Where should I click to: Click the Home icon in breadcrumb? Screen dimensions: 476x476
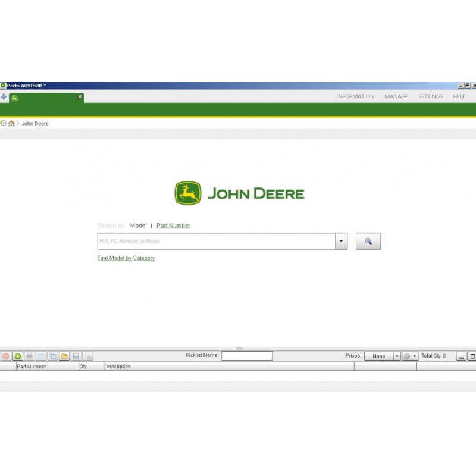[x=11, y=123]
